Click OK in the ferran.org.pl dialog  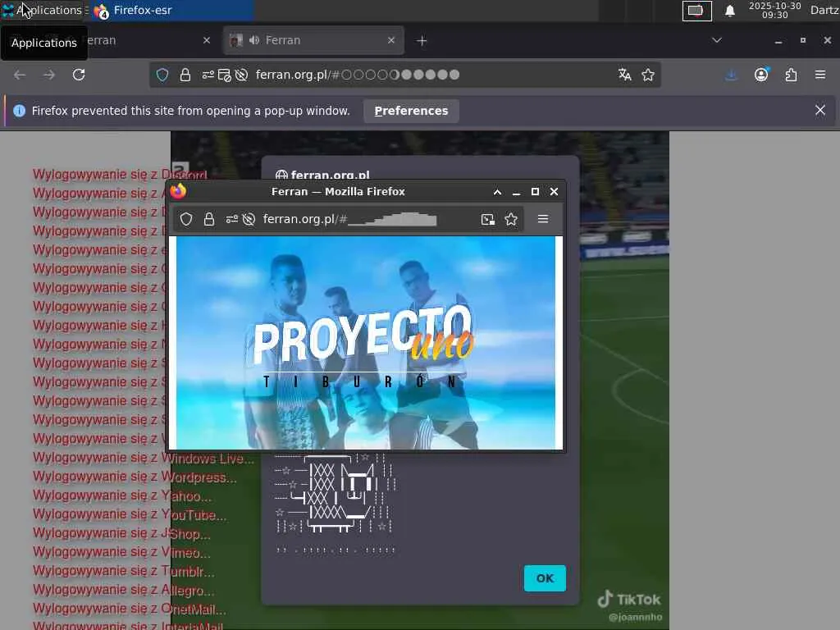click(x=545, y=578)
